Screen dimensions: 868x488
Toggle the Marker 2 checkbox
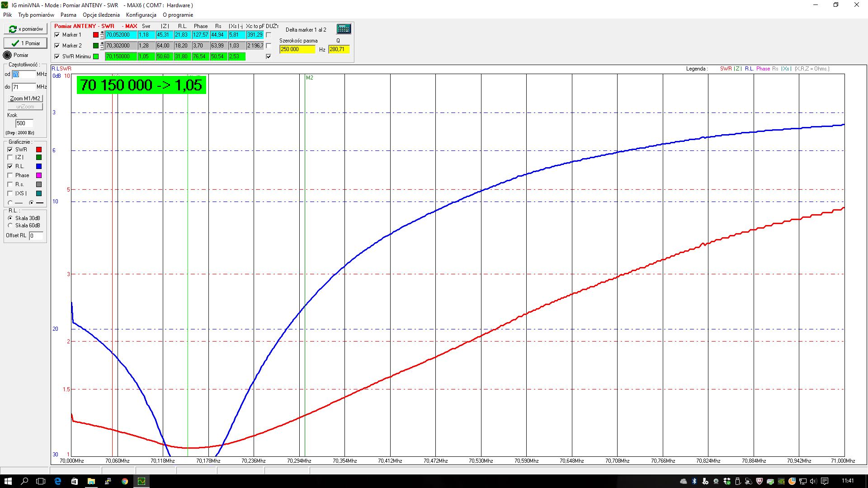(x=57, y=46)
